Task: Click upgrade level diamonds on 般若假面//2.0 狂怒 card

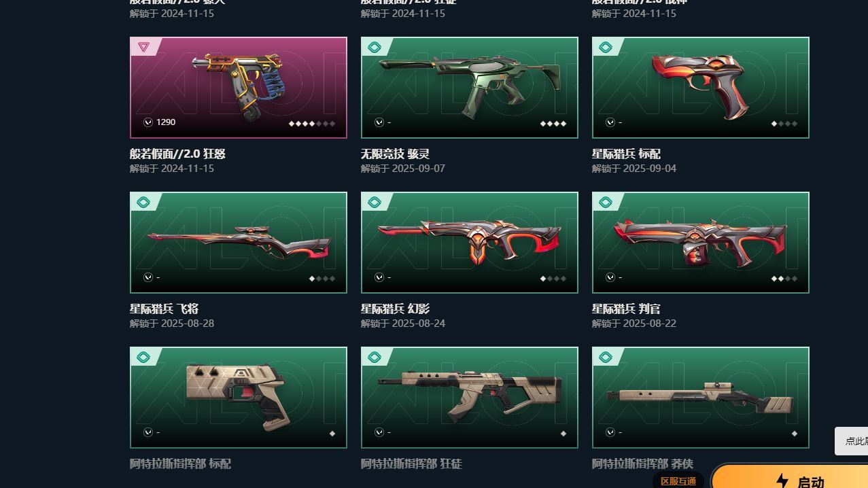Action: pos(312,124)
